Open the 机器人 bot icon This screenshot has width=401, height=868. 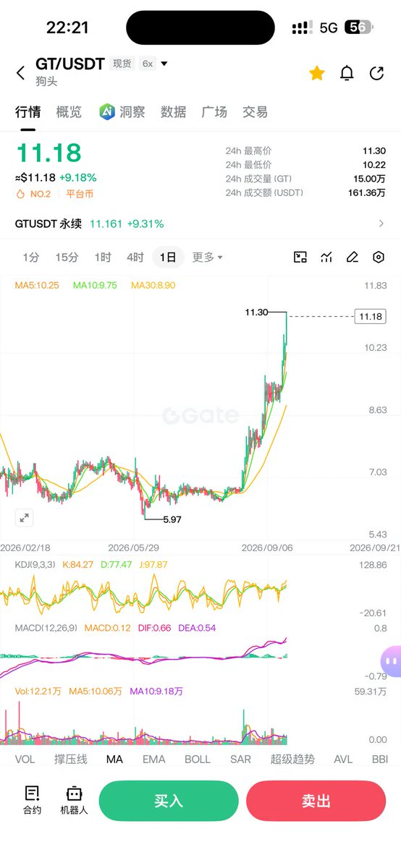pos(74,801)
